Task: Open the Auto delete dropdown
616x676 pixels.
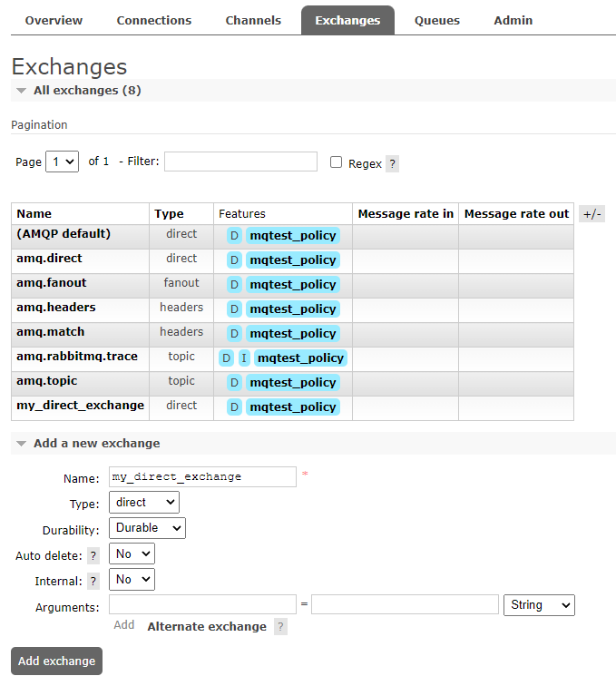Action: point(132,554)
